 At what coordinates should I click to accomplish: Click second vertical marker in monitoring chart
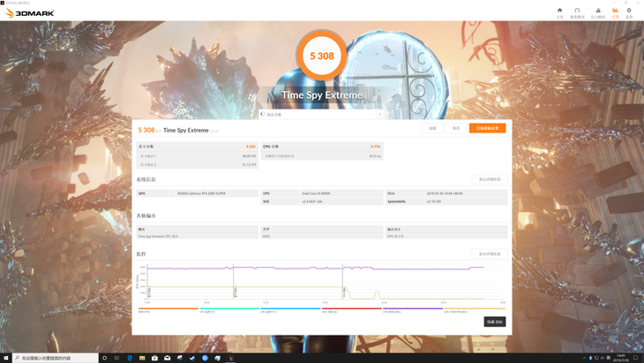234,282
